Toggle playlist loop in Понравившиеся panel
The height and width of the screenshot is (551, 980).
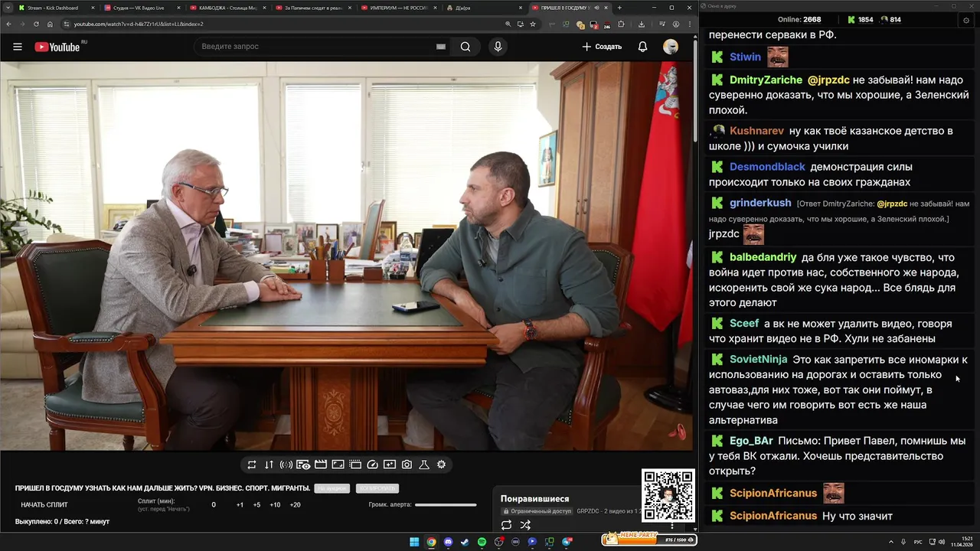506,525
